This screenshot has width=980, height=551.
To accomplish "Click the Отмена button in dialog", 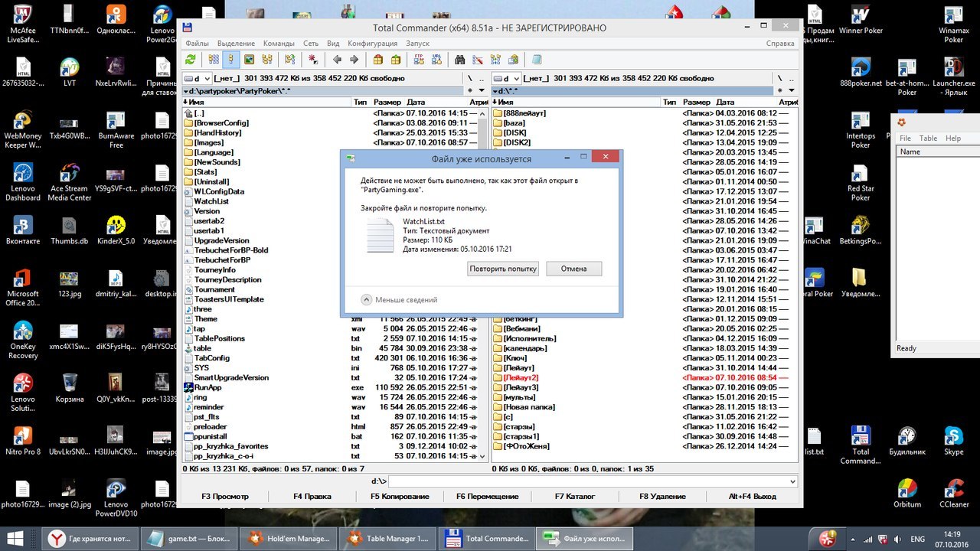I will click(x=573, y=269).
